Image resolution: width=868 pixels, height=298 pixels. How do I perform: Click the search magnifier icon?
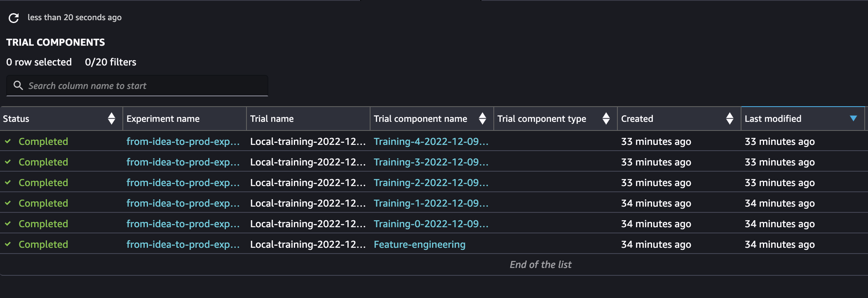18,85
